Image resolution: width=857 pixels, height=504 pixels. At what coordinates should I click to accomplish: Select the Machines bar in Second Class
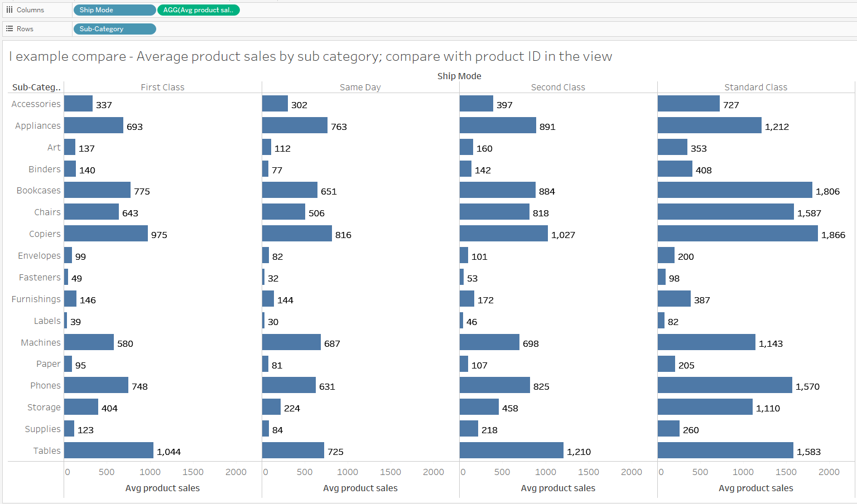pyautogui.click(x=489, y=342)
